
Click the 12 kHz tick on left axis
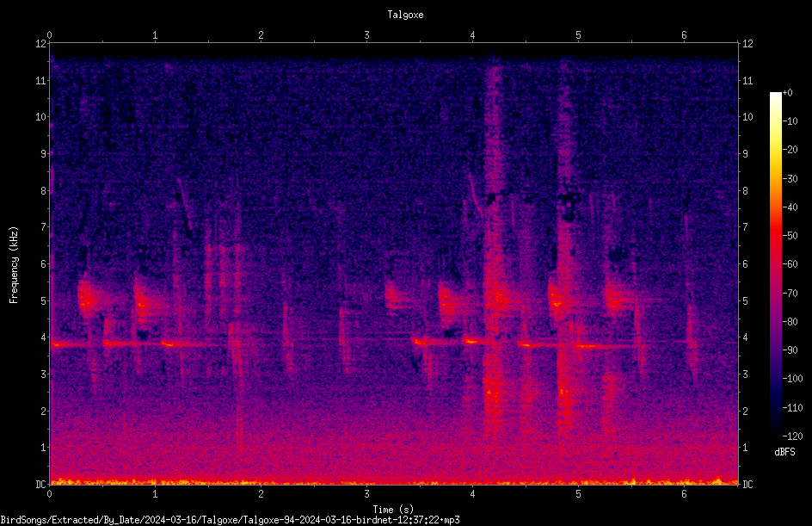[41, 44]
